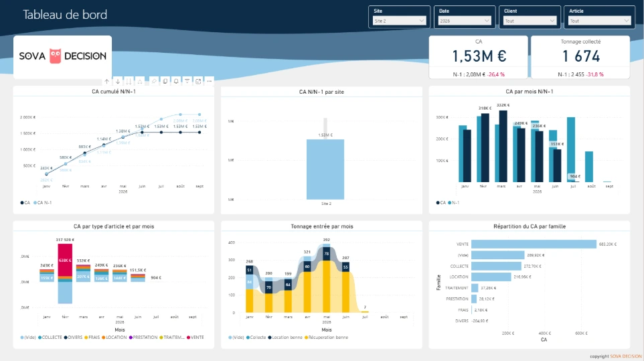Show filters affecting this visual
This screenshot has height=361, width=644.
click(x=187, y=81)
